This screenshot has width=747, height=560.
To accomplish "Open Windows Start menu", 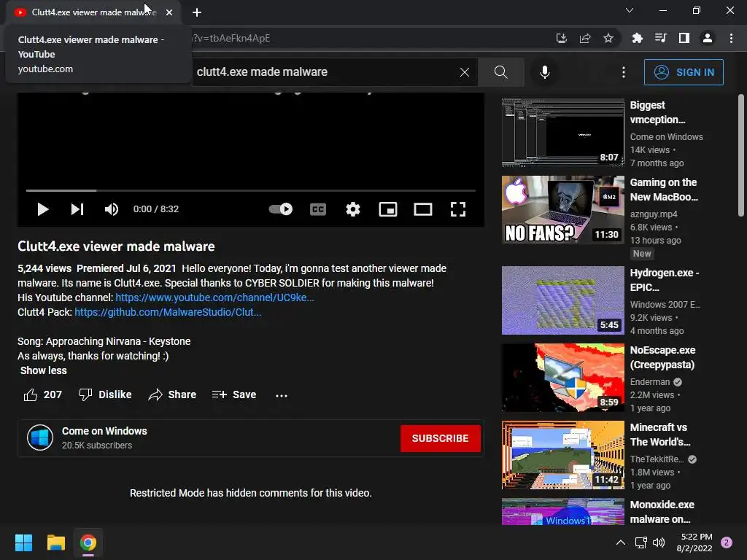I will click(23, 542).
